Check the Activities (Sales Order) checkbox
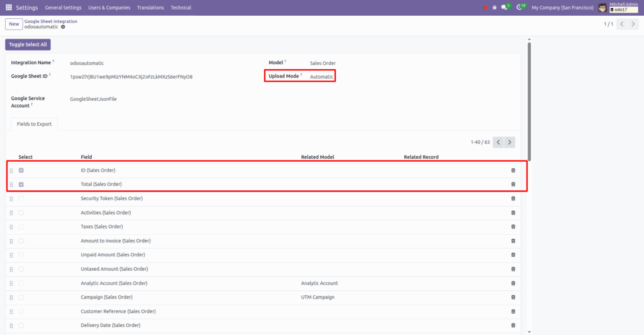Viewport: 644px width, 335px height. 21,212
